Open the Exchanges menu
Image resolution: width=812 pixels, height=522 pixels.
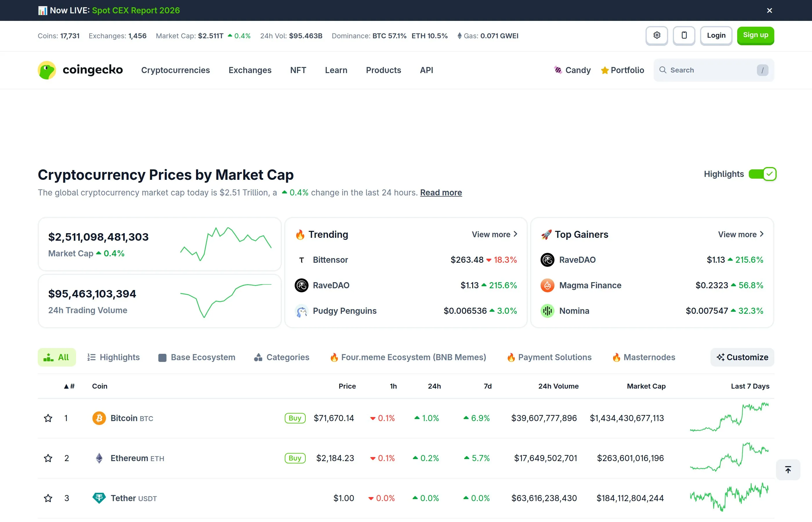click(250, 70)
